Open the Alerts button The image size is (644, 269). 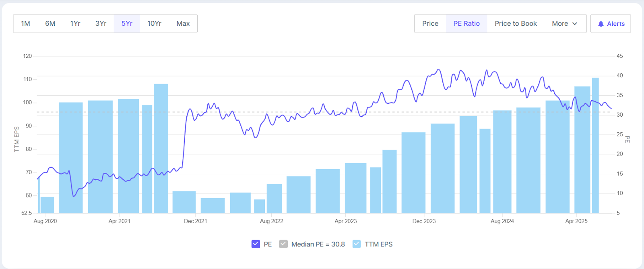[611, 23]
